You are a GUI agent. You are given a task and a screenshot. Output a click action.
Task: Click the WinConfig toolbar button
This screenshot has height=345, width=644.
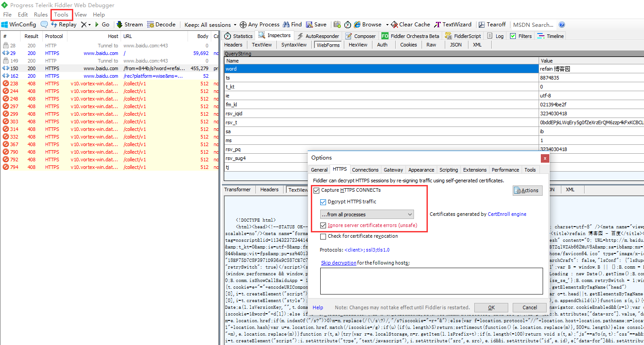coord(19,25)
